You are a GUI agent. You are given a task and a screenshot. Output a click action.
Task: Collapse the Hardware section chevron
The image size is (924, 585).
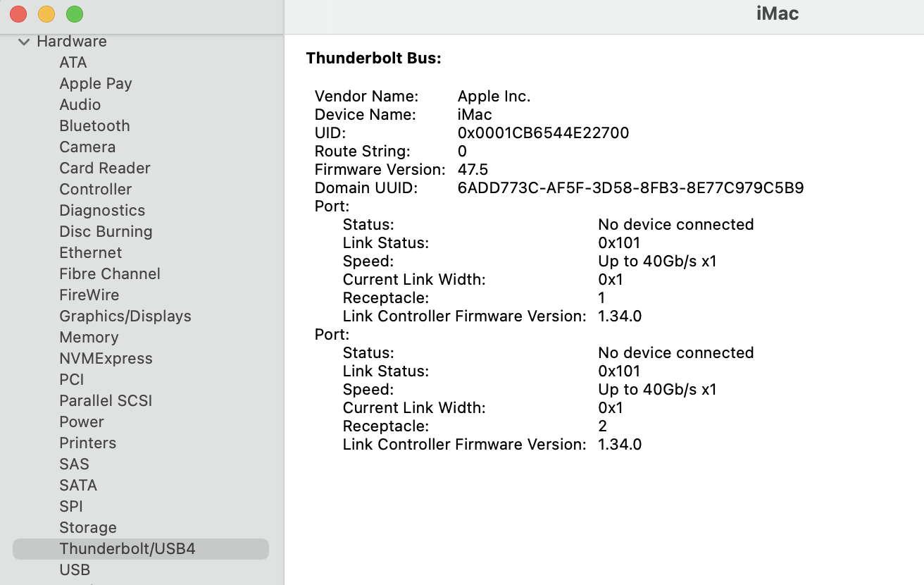tap(24, 42)
